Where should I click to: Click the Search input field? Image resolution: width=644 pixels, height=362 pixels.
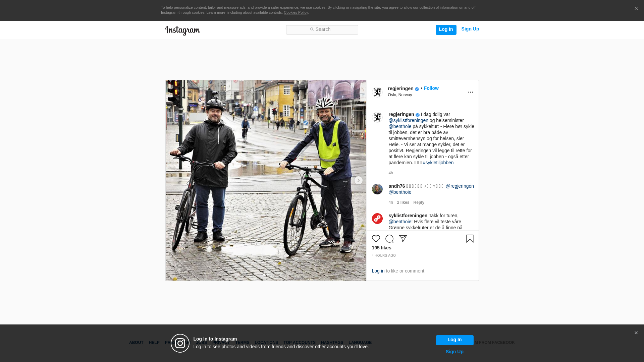click(322, 29)
